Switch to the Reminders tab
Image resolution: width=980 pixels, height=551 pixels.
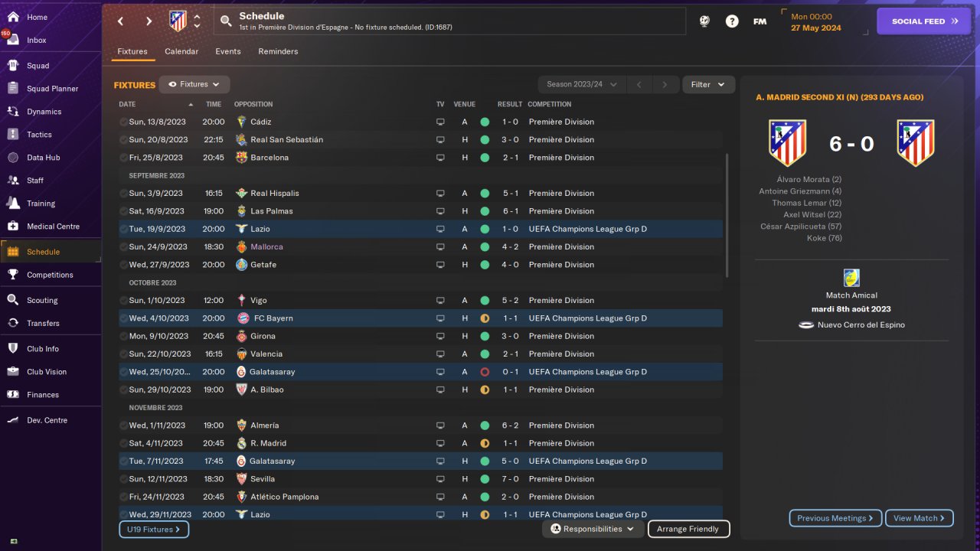pos(278,51)
